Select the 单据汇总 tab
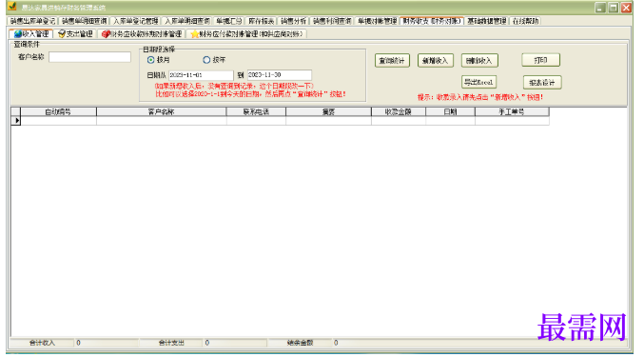Image resolution: width=644 pixels, height=357 pixels. click(x=228, y=21)
